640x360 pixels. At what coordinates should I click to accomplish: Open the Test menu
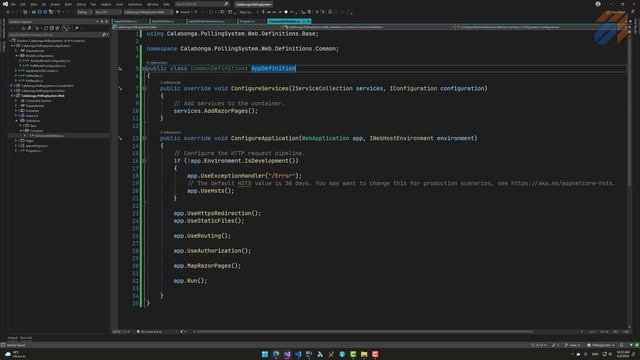93,4
